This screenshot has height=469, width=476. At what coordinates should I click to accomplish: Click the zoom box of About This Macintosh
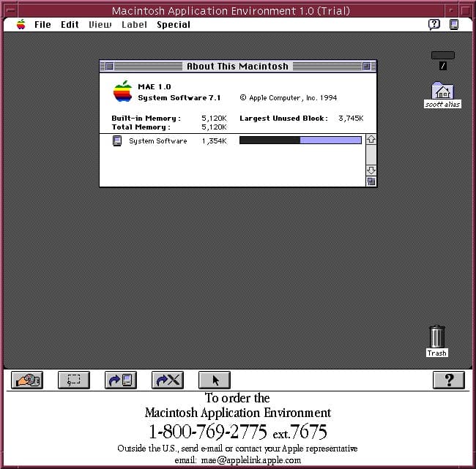click(x=366, y=66)
